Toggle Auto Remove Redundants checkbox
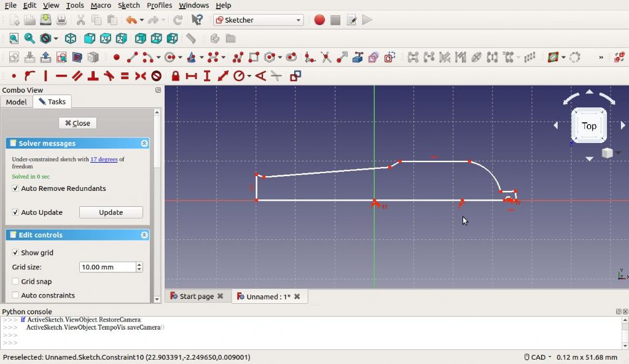The image size is (629, 364). 15,188
